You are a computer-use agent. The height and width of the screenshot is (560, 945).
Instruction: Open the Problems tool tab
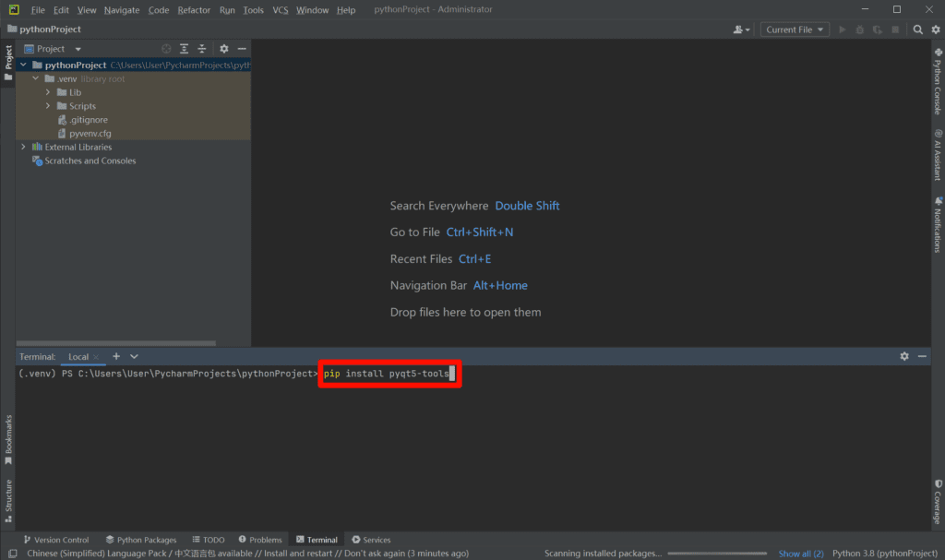(260, 540)
